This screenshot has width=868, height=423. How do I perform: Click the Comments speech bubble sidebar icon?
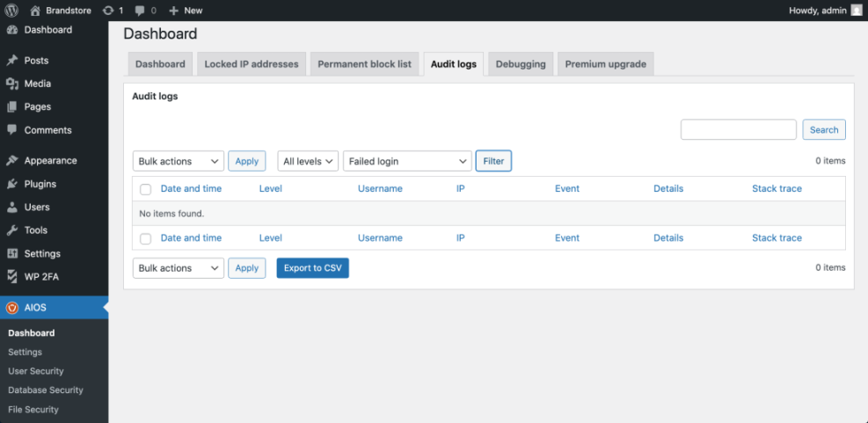click(12, 130)
